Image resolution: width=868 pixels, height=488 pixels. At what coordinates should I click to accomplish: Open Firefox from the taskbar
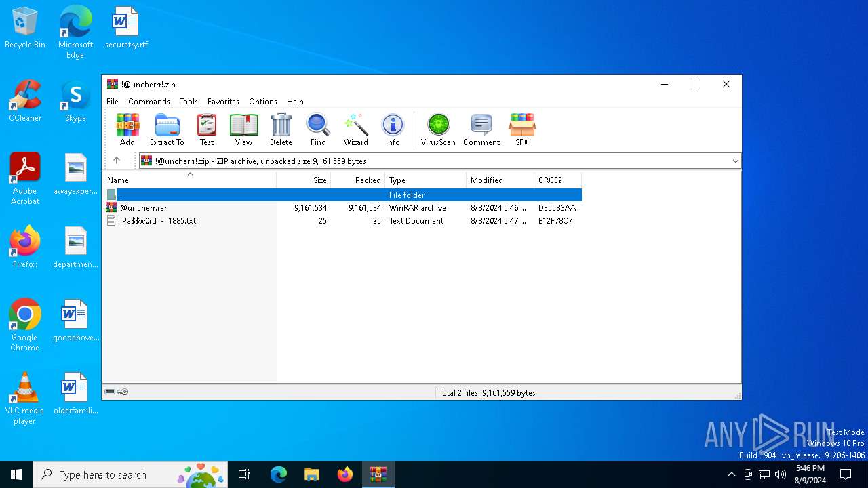coord(345,474)
